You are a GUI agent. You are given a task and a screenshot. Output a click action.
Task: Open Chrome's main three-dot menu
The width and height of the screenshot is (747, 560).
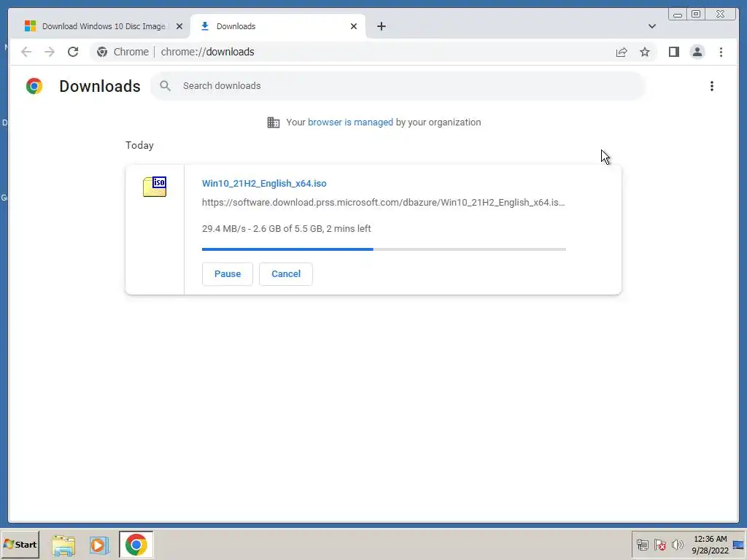[x=721, y=52]
